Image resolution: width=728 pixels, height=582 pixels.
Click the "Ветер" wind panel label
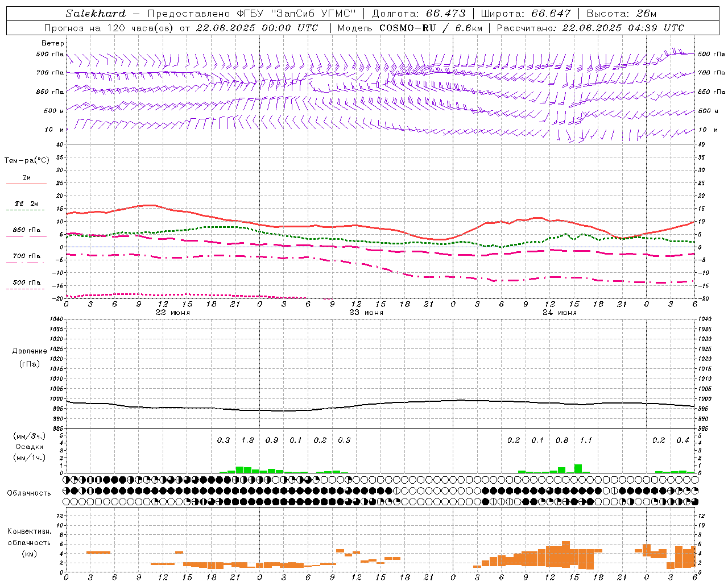pyautogui.click(x=53, y=43)
